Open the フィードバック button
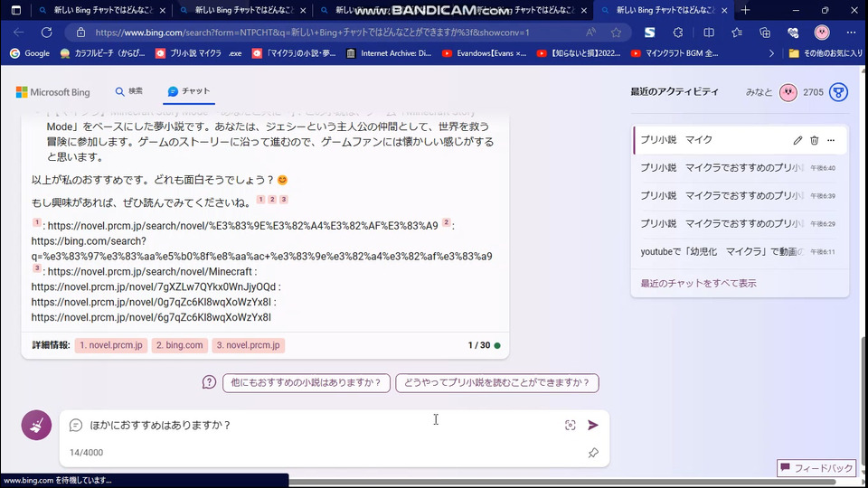The width and height of the screenshot is (868, 488). [816, 468]
